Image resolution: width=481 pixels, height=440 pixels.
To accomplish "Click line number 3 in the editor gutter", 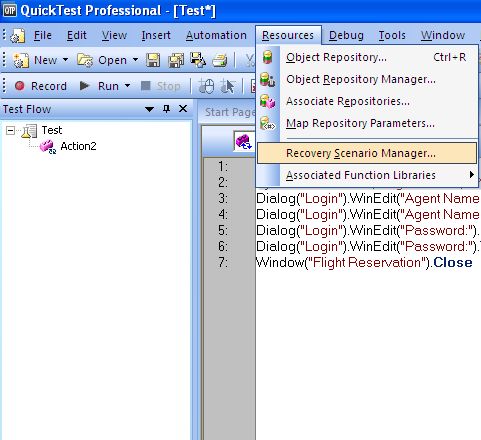I will click(223, 198).
